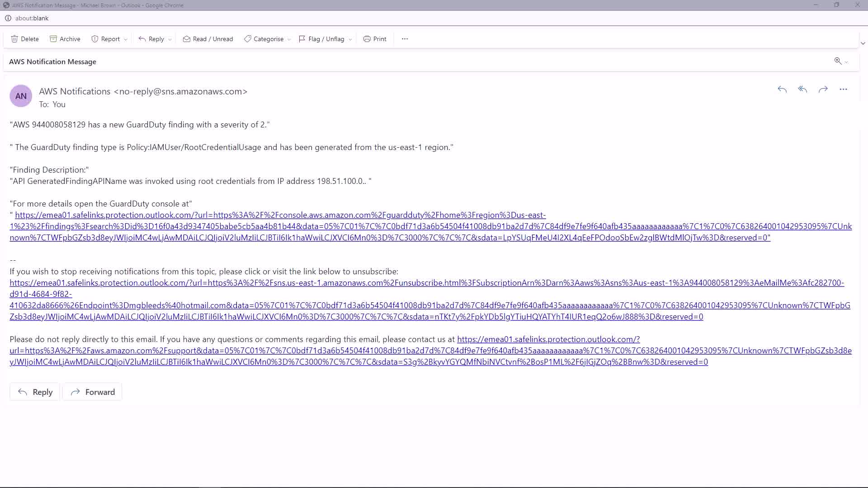Click the Print toolbar button

coord(375,39)
